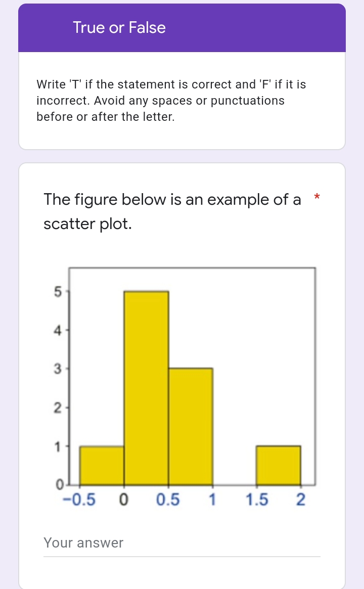Click the y-axis value '5'
The height and width of the screenshot is (589, 364).
58,291
